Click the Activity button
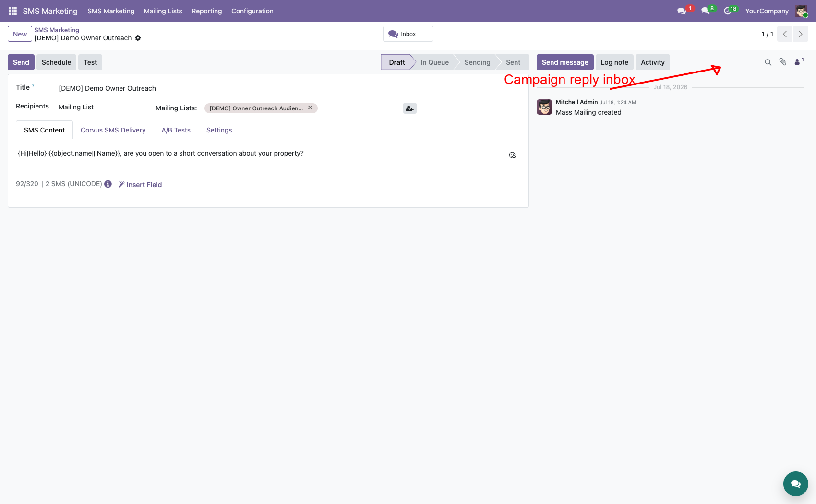Image resolution: width=816 pixels, height=504 pixels. 652,62
